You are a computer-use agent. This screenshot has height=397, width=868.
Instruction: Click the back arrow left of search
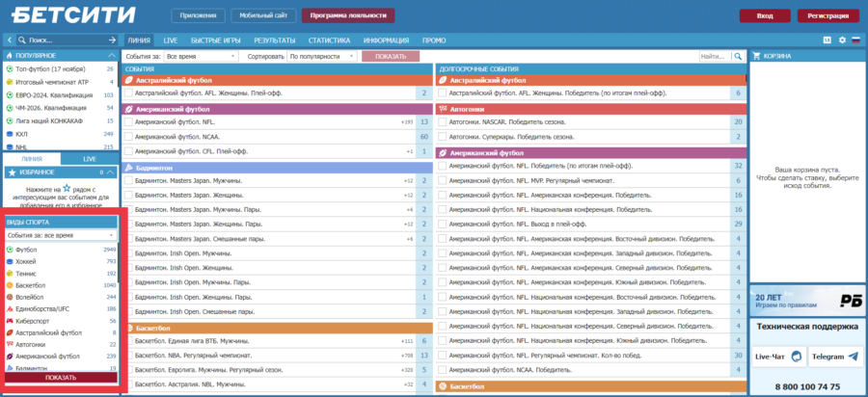(9, 40)
